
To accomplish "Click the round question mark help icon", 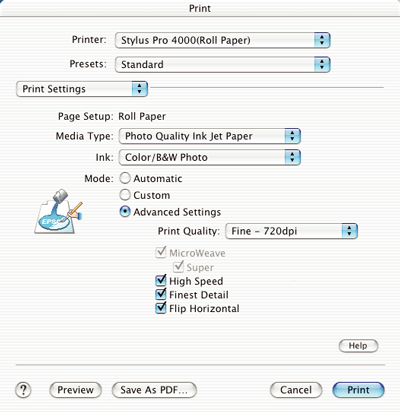I will click(23, 390).
